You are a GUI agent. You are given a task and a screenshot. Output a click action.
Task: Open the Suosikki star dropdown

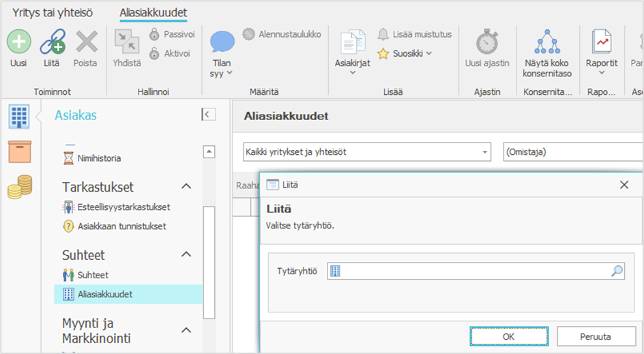click(x=405, y=53)
